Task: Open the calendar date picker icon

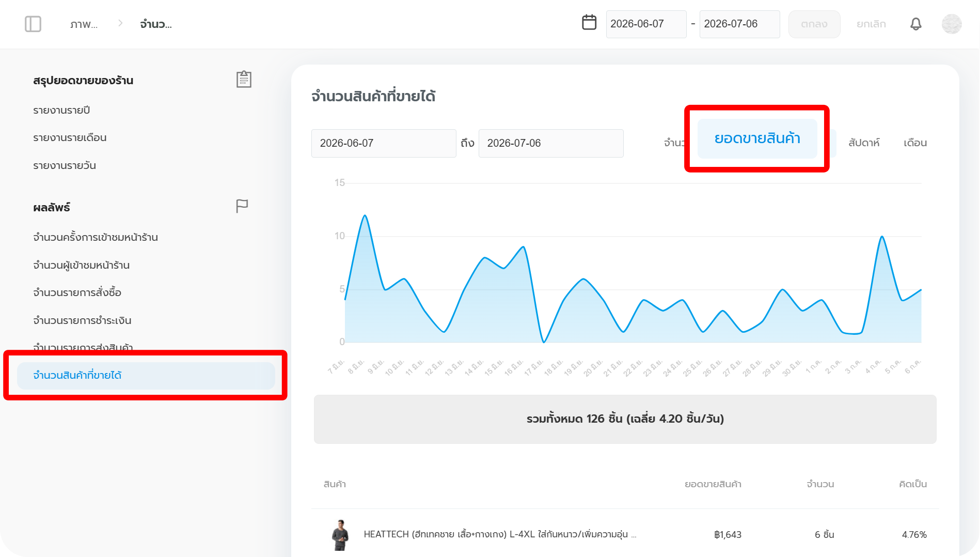Action: pyautogui.click(x=589, y=23)
